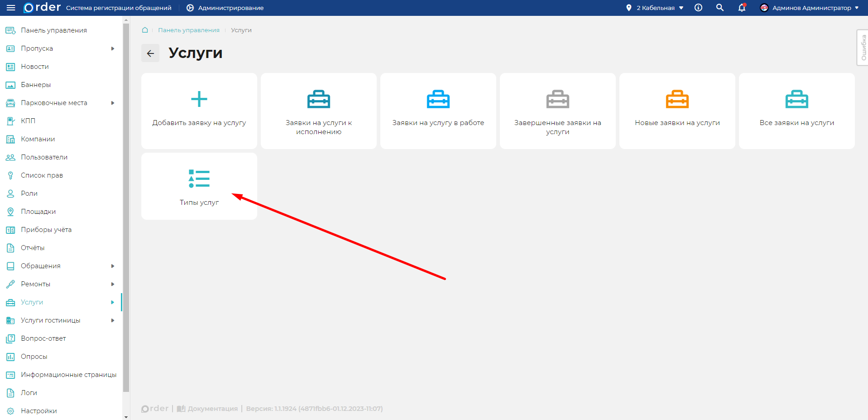Select Пользователи in the sidebar
This screenshot has width=868, height=420.
point(44,157)
